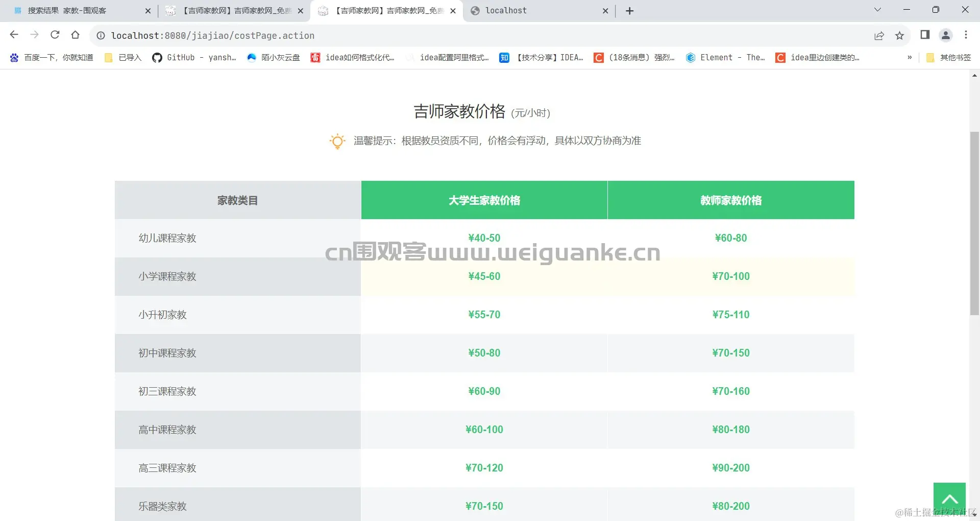Open the Element - The bookmark
This screenshot has height=521, width=980.
(x=725, y=57)
